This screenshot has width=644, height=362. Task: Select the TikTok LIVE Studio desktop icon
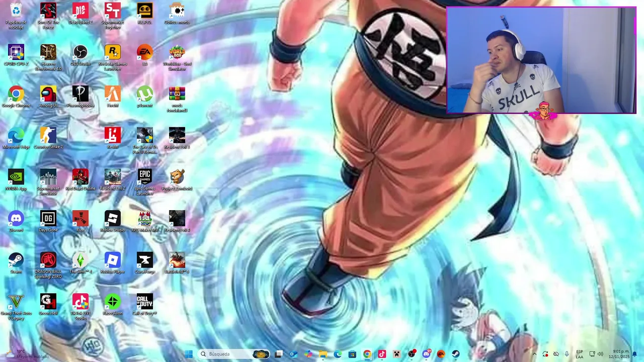[80, 307]
